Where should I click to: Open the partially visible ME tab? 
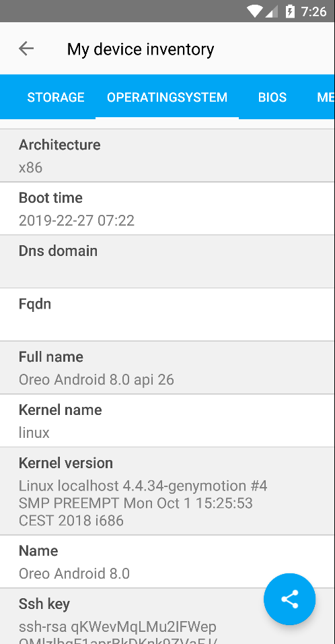[x=325, y=97]
